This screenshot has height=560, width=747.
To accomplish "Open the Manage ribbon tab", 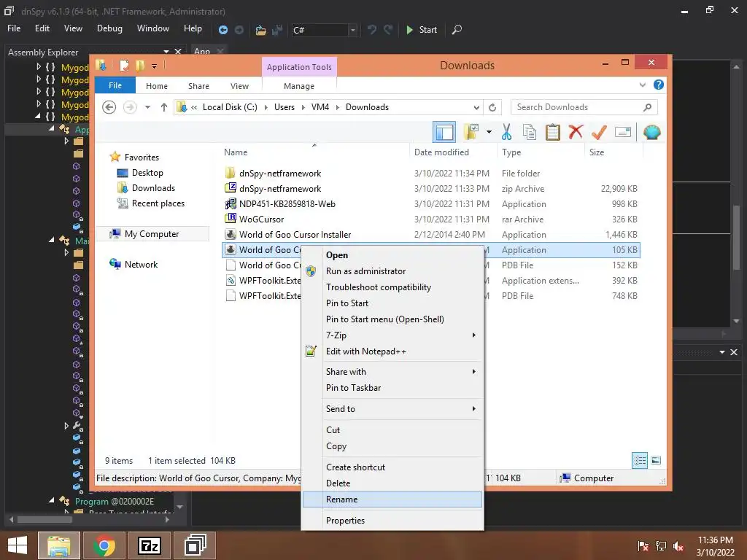I will point(298,86).
